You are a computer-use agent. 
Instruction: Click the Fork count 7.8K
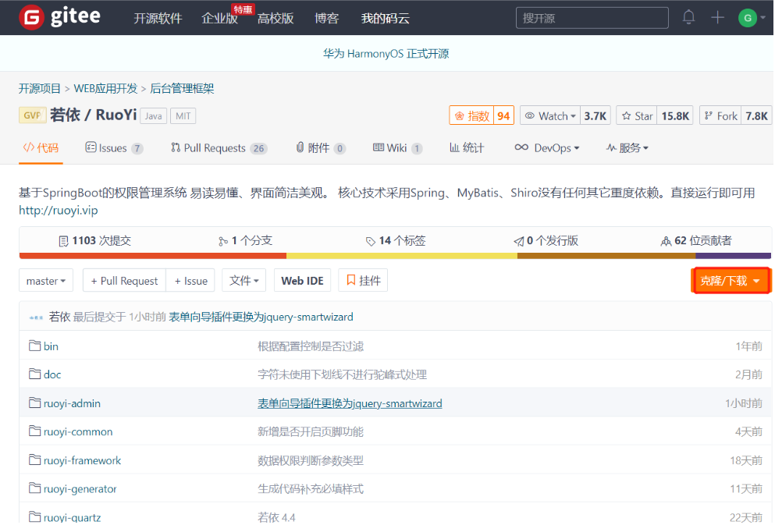pyautogui.click(x=756, y=116)
